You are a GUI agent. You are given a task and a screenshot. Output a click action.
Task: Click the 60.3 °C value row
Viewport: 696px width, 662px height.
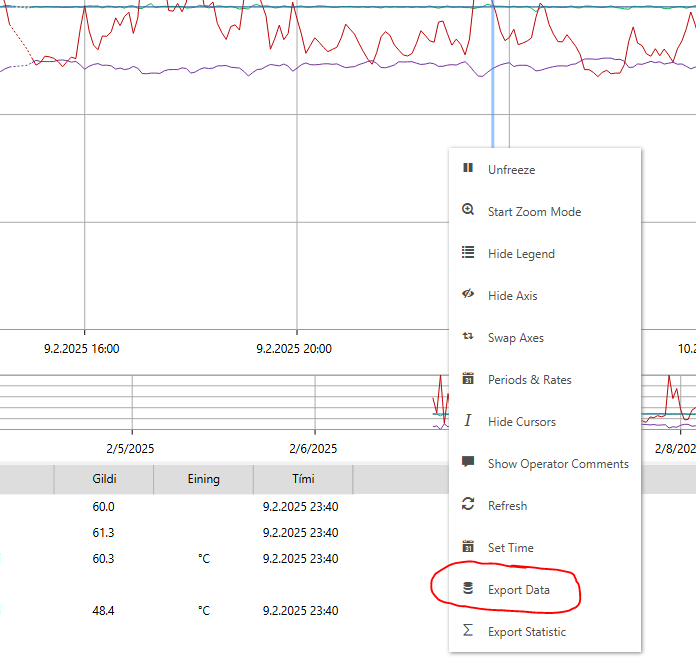(104, 559)
